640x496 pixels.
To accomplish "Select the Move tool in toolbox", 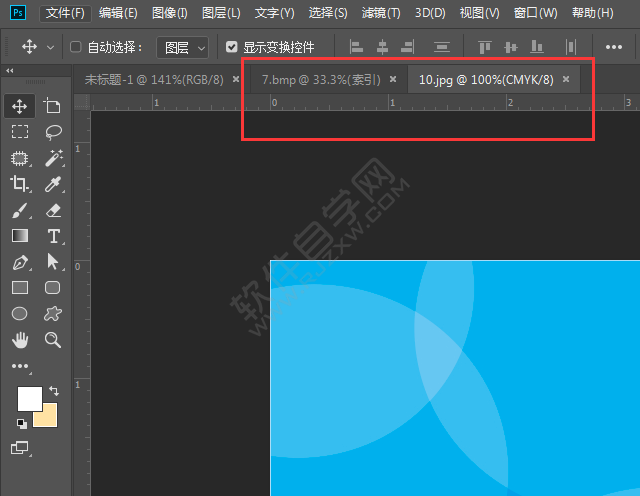I will (x=20, y=106).
